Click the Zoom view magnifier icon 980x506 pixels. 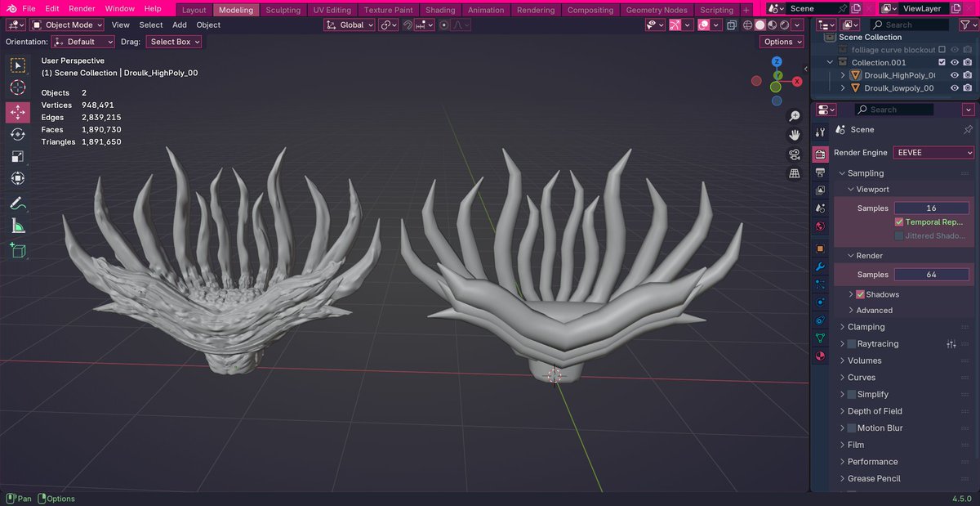coord(794,116)
